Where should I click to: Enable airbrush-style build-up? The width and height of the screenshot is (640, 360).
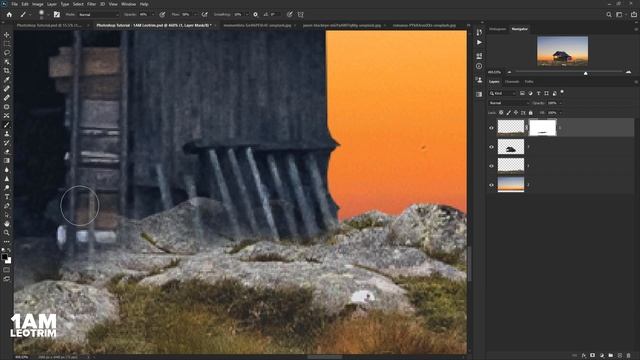(204, 14)
